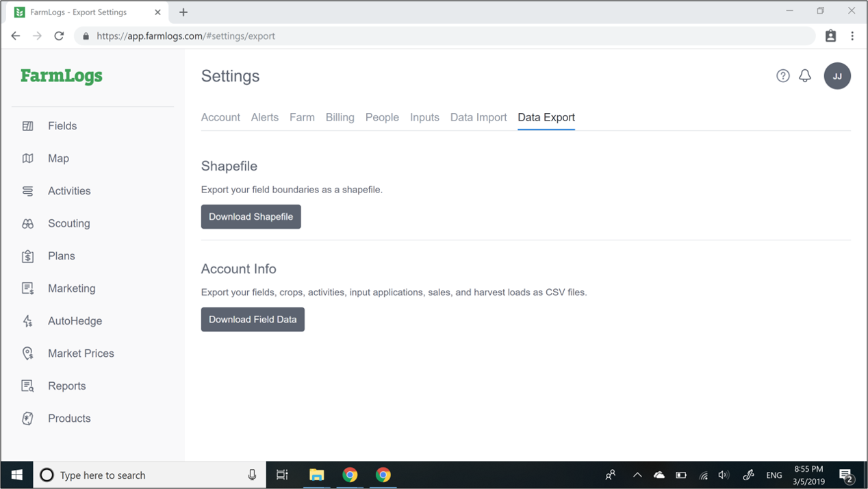Click the Chrome profile icon

pos(830,36)
